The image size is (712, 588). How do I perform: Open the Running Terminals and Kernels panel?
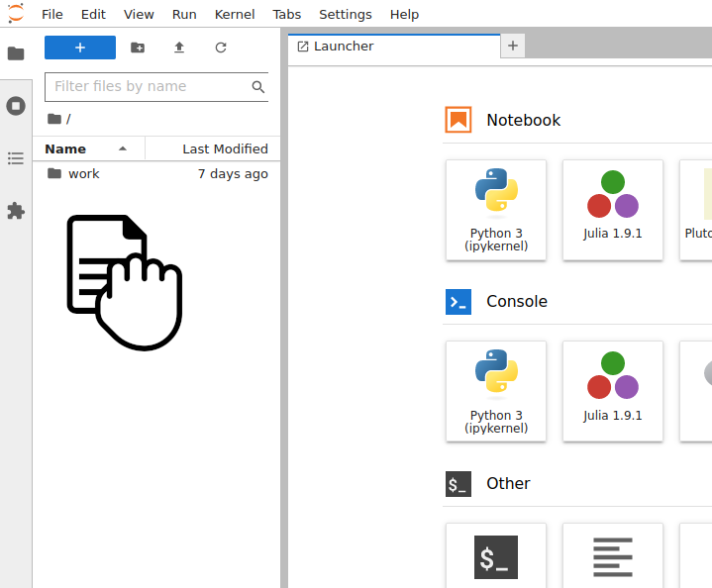point(16,106)
